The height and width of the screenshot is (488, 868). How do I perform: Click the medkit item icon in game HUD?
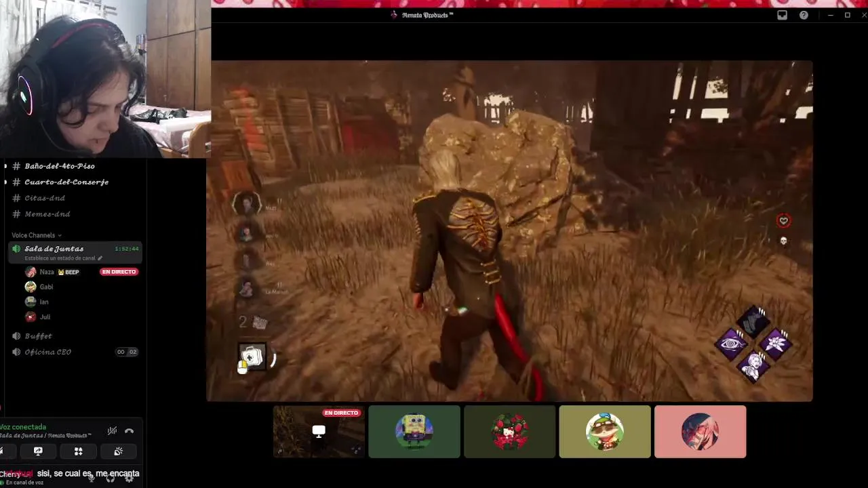tap(252, 357)
